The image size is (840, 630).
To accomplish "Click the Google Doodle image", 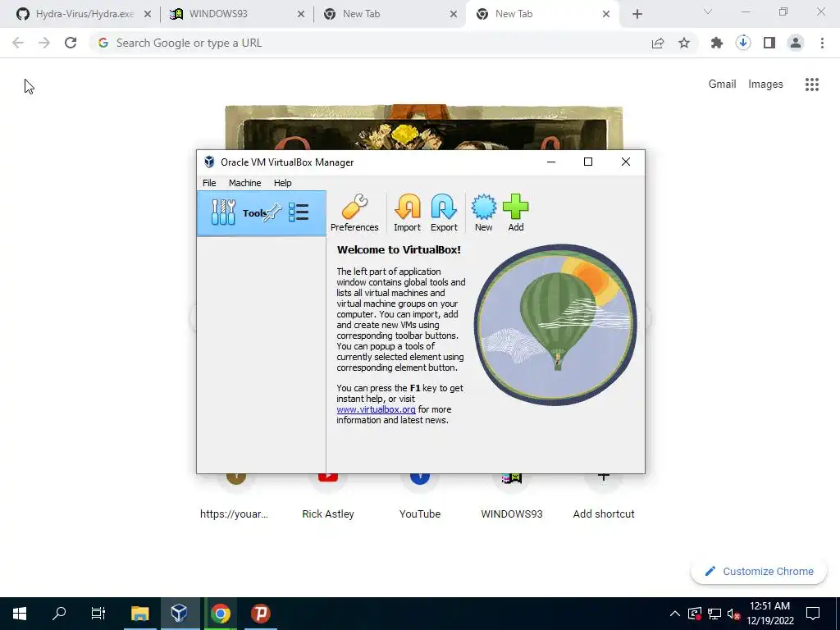I will 424,127.
